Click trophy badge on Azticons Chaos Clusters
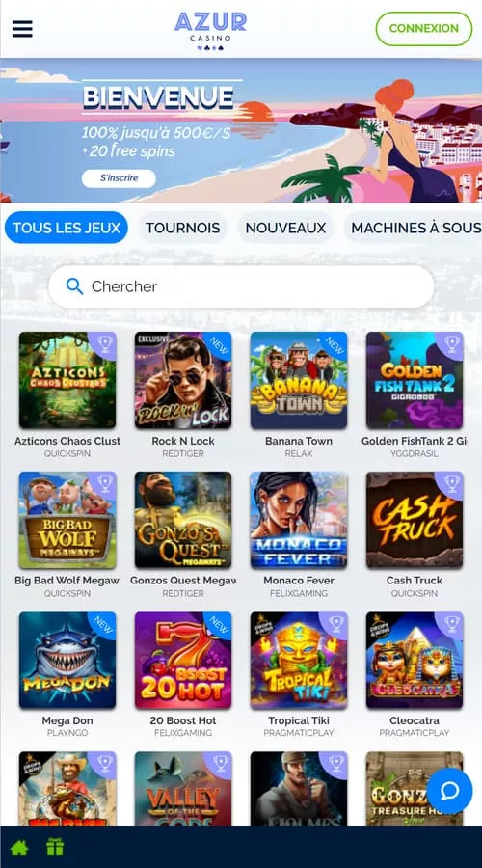Image resolution: width=482 pixels, height=868 pixels. click(104, 343)
